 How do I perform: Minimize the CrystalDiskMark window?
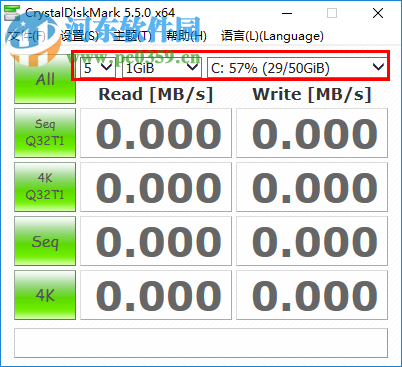287,13
